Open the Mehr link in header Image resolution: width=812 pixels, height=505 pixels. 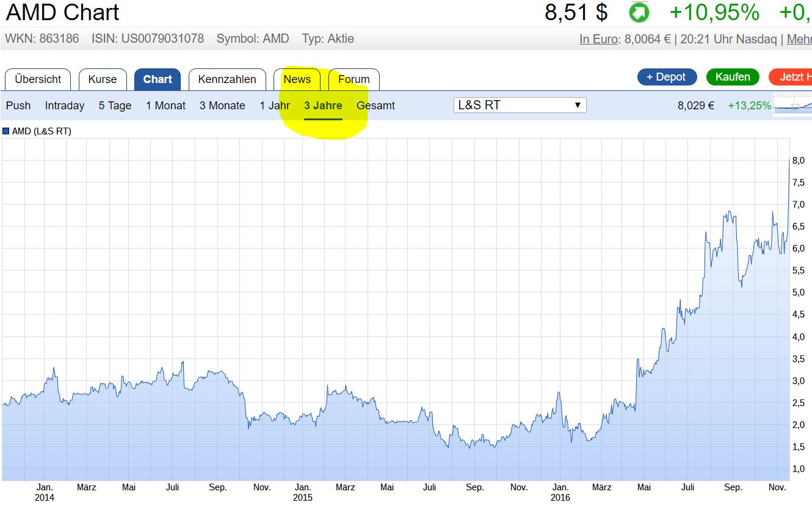coord(799,39)
